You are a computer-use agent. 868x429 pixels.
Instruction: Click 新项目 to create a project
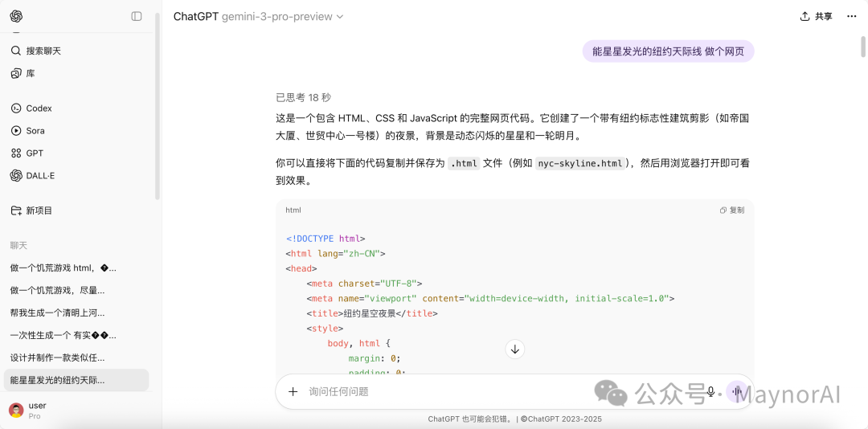coord(76,211)
